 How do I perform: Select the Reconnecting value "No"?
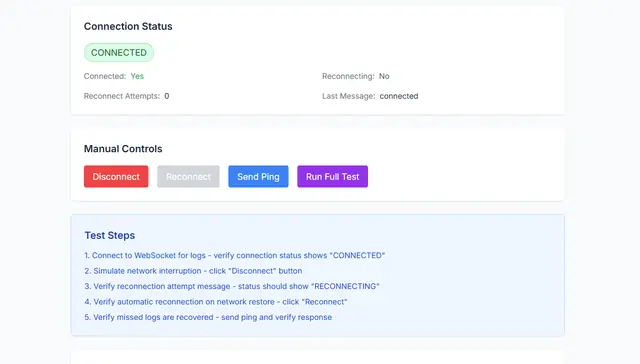384,76
